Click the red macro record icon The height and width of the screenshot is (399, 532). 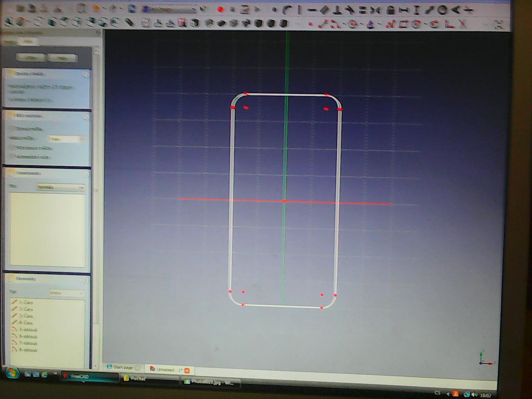220,9
